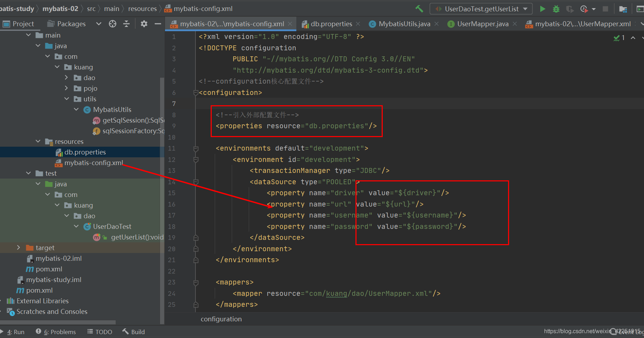The height and width of the screenshot is (338, 644).
Task: Switch to the db.properties editor tab
Action: tap(331, 24)
